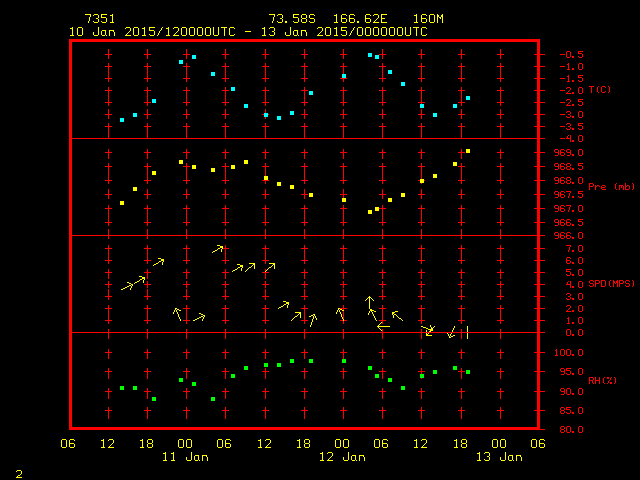This screenshot has width=640, height=480.
Task: Click the leftmost yellow wind arrow
Action: point(128,286)
